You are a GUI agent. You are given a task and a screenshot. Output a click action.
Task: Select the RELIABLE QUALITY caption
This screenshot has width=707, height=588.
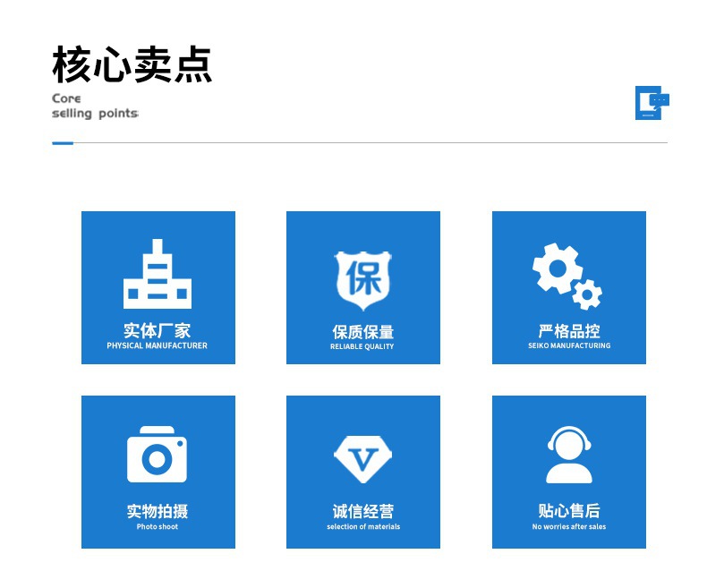[x=362, y=346]
